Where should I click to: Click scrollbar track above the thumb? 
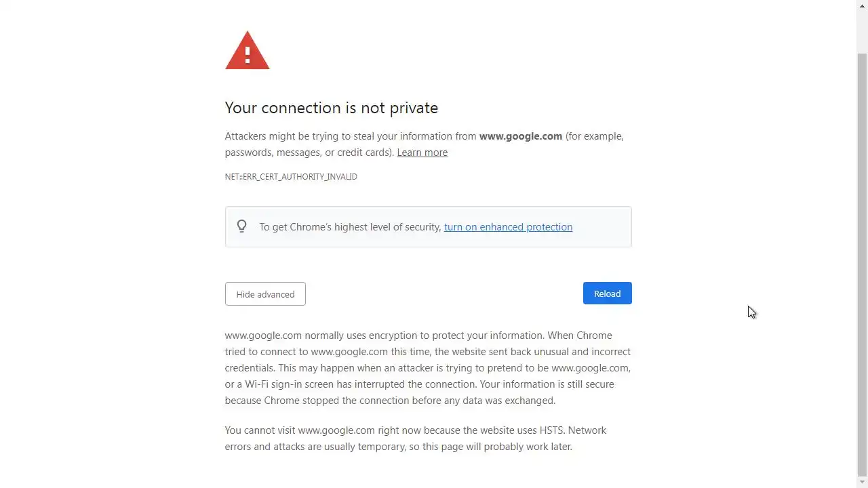[862, 30]
